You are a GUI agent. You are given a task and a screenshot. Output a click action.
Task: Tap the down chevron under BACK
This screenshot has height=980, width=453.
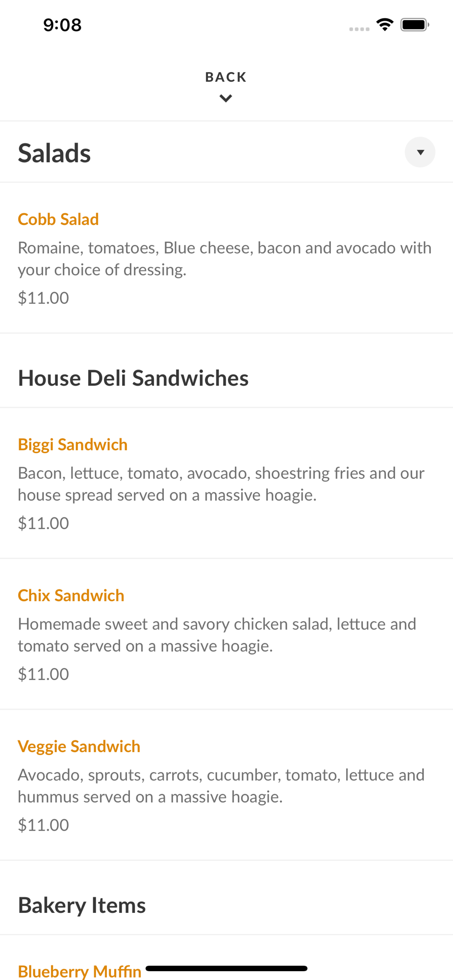(x=226, y=98)
